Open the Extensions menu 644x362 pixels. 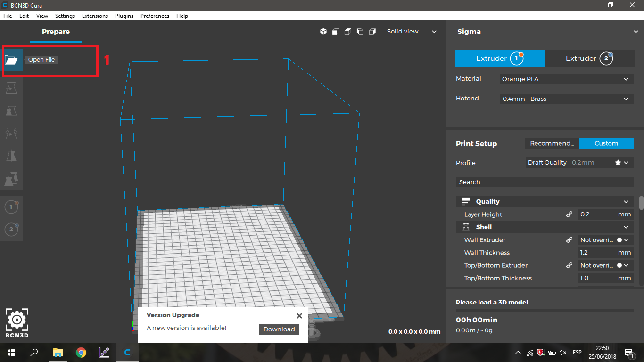[x=95, y=16]
